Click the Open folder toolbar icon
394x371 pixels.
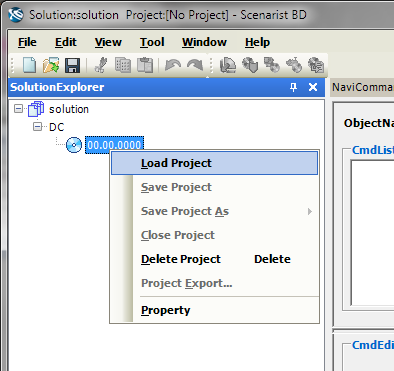pos(51,65)
